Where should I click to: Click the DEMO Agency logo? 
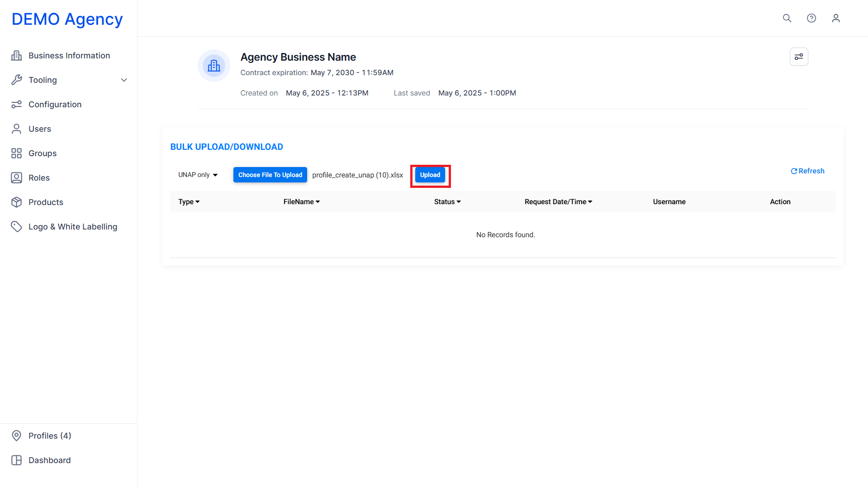(67, 19)
